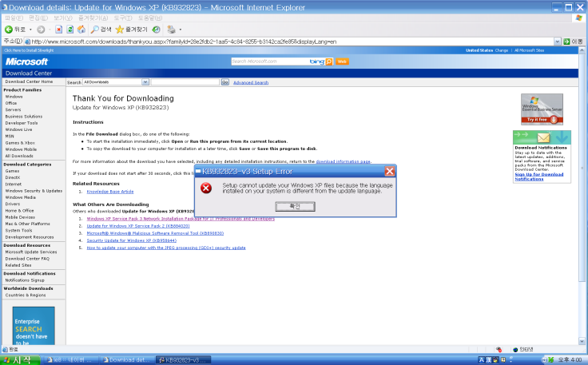
Task: Open the 시작 (Start) button
Action: (x=19, y=359)
